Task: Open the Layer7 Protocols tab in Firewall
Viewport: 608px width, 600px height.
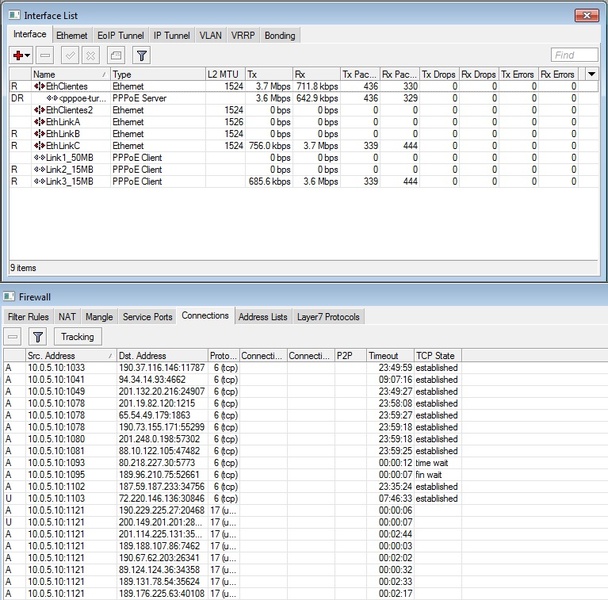Action: (328, 317)
